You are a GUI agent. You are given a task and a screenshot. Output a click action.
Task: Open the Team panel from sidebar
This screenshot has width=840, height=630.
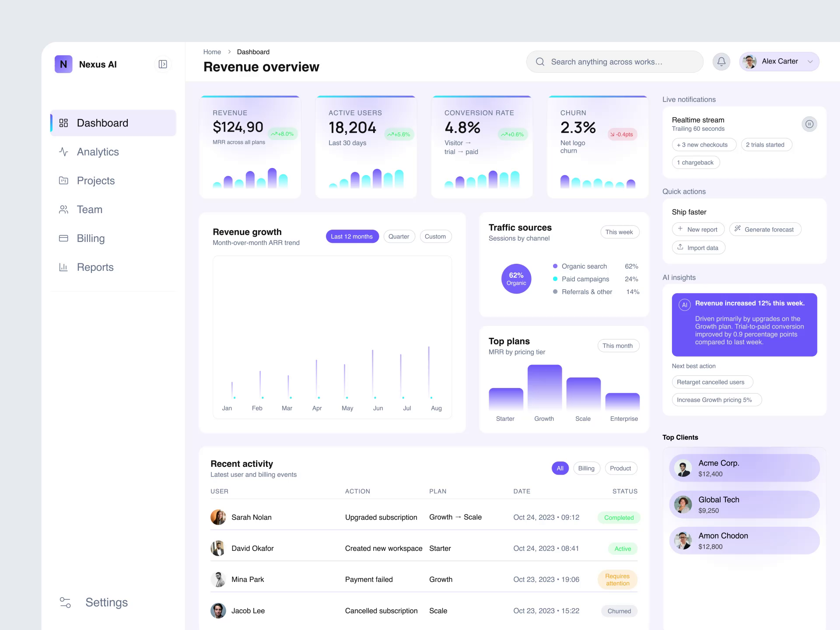[x=89, y=209]
